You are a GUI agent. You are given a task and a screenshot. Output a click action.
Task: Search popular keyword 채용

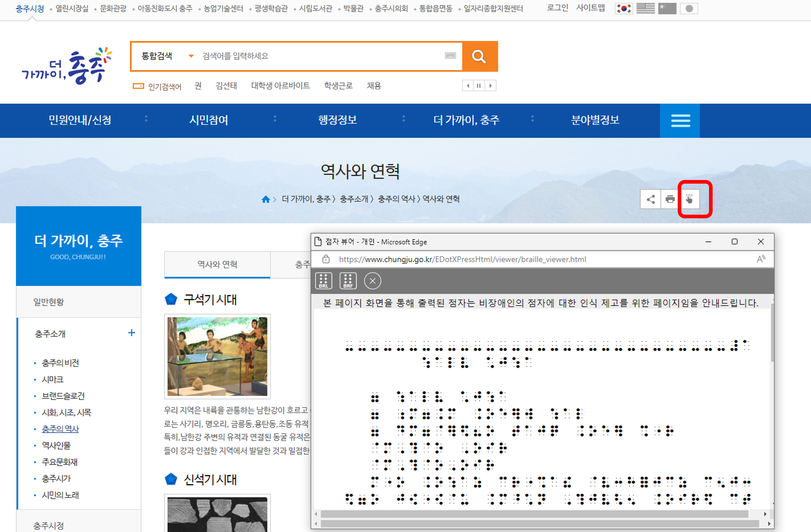[374, 86]
